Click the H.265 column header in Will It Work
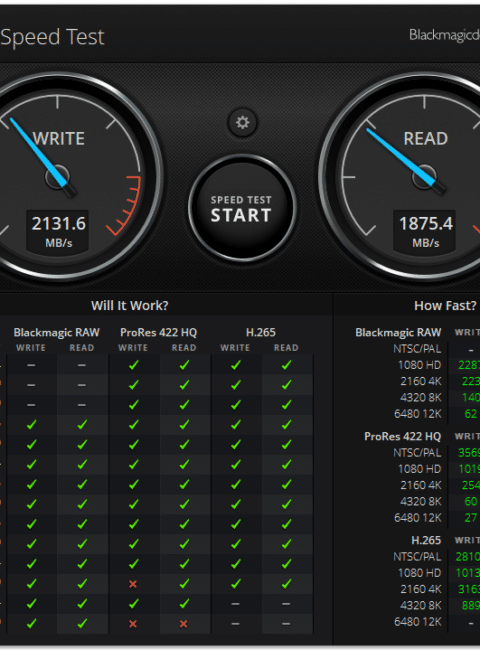Viewport: 480px width, 650px height. (260, 332)
